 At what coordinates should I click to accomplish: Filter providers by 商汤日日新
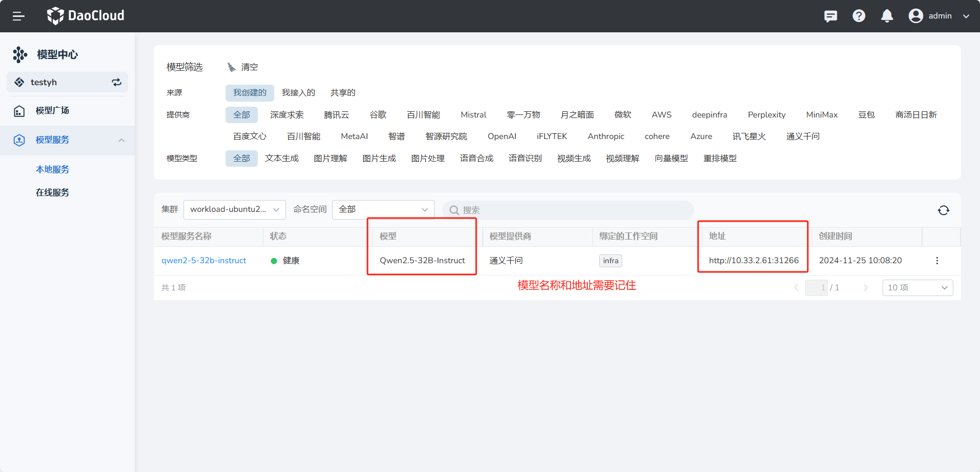pos(916,115)
